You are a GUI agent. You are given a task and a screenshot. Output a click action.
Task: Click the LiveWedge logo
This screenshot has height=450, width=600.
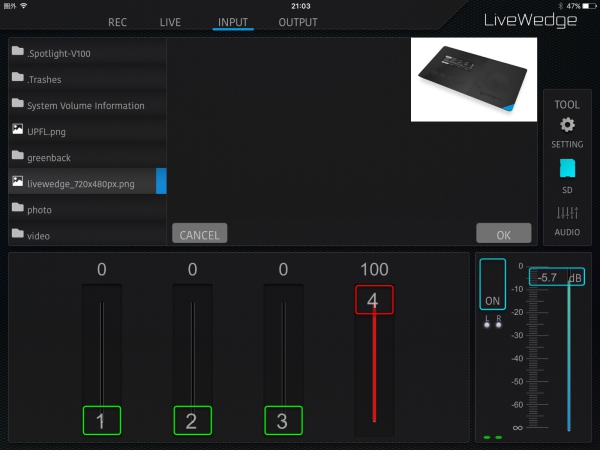[x=530, y=20]
